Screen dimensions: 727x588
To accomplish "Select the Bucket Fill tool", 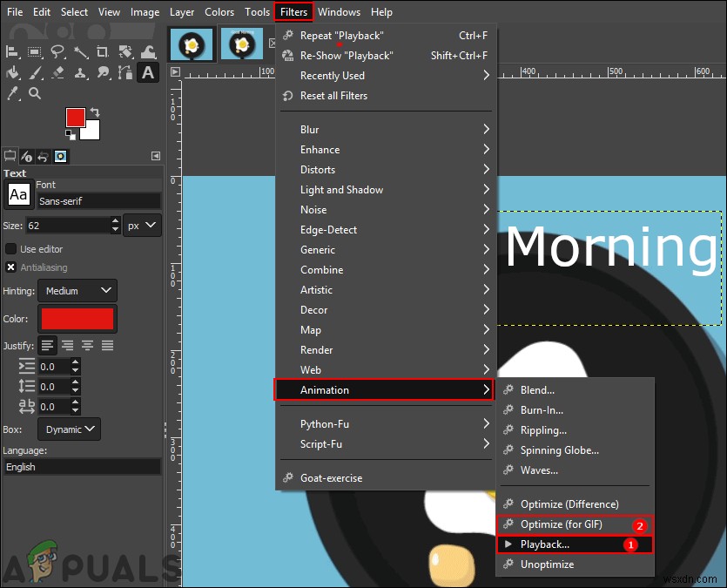I will [13, 73].
